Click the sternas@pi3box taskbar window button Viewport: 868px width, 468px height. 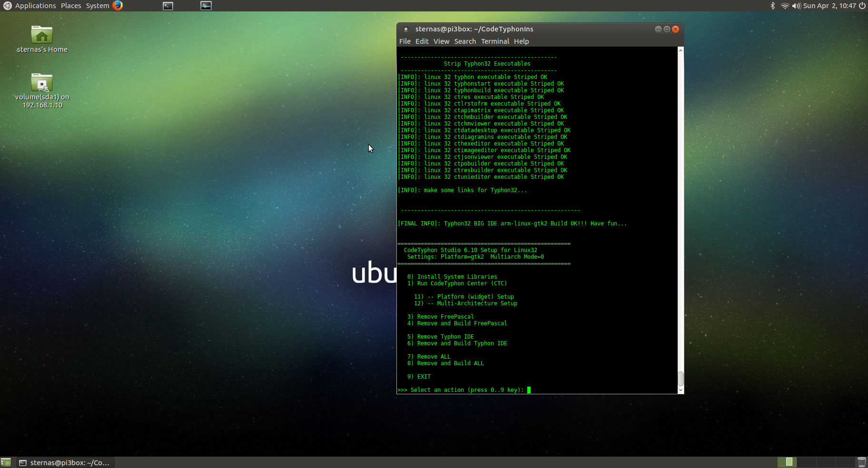(65, 462)
